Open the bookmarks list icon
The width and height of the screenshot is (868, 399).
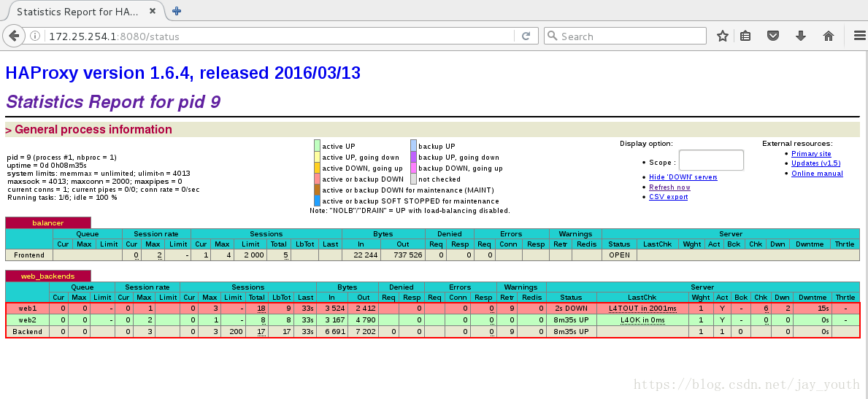coord(745,36)
